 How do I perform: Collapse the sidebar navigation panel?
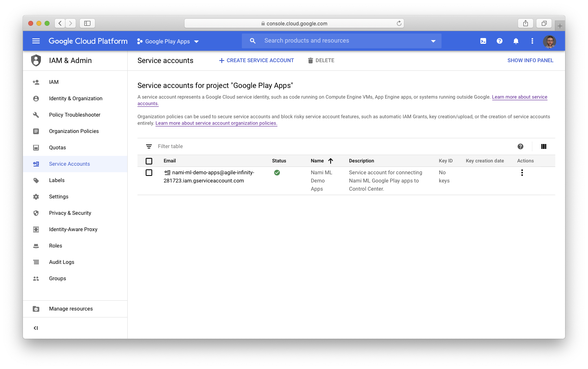pyautogui.click(x=36, y=328)
